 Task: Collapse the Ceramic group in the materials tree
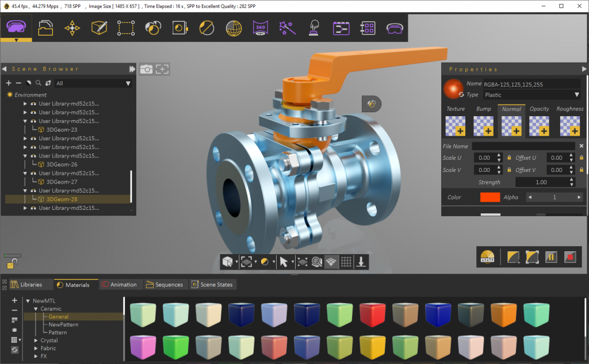tap(35, 308)
